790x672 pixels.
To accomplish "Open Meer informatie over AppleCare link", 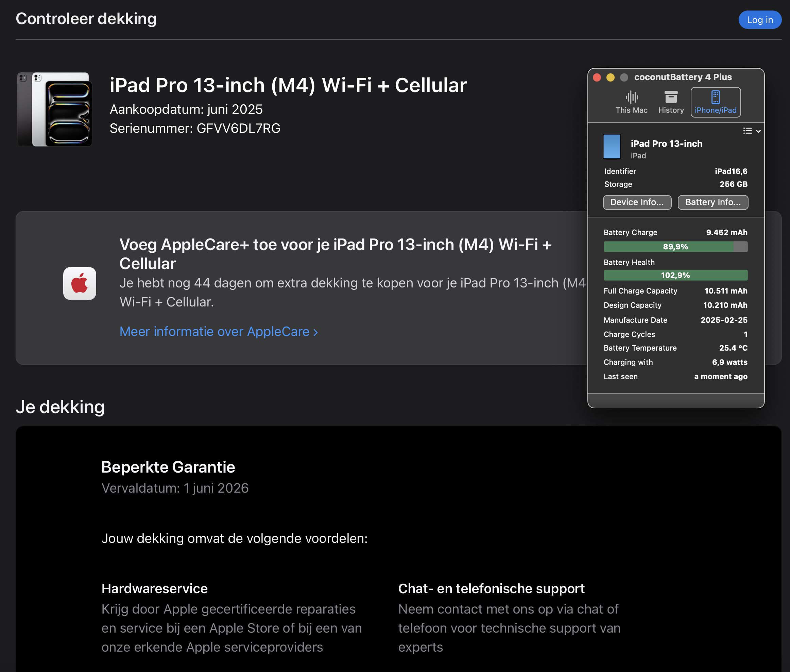I will click(x=219, y=332).
